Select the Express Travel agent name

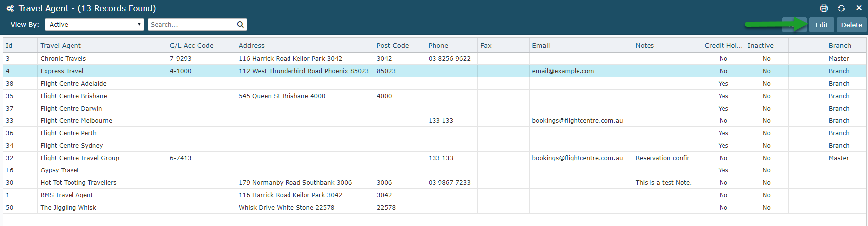62,71
